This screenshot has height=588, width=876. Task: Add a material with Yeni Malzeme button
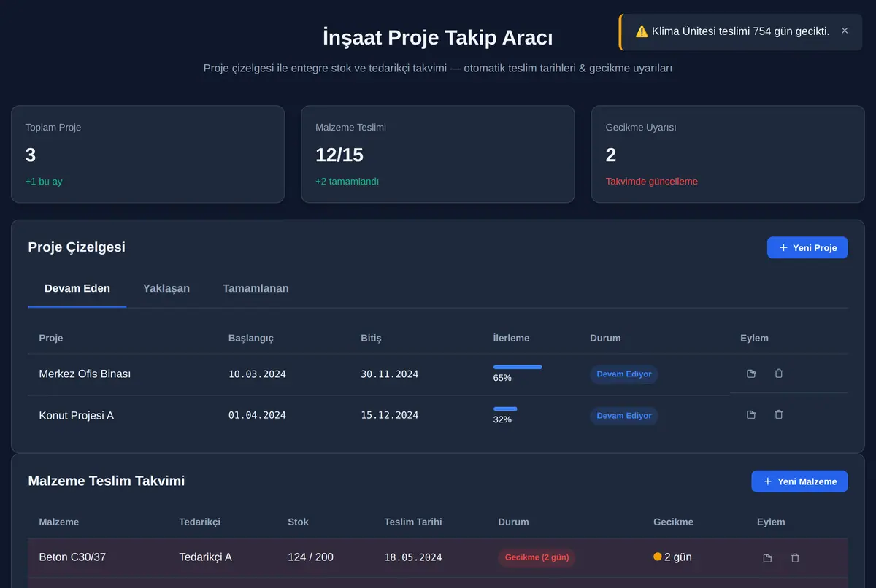[799, 481]
